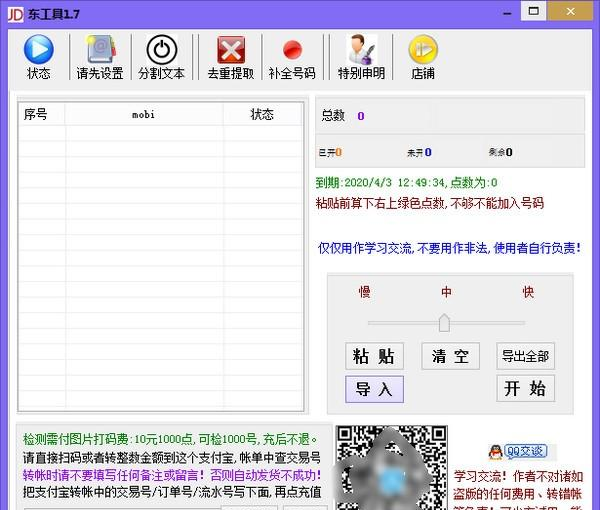Click the 粘贴 button
The image size is (600, 510).
pos(374,356)
